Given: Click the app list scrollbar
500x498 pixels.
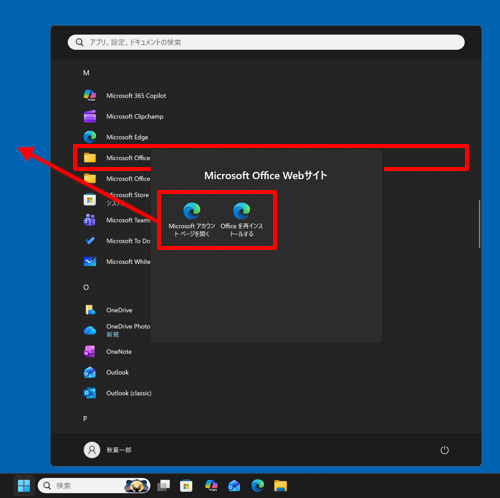Looking at the screenshot, I should 479,224.
